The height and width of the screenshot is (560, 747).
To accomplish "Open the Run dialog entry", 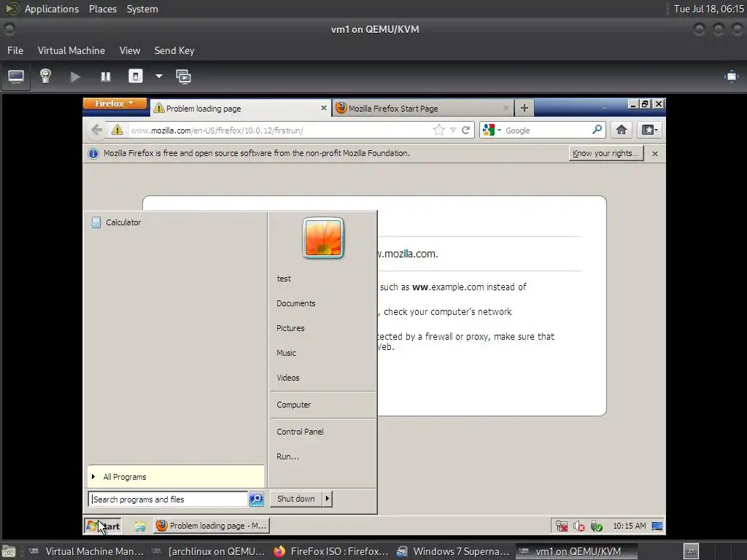I will coord(287,456).
